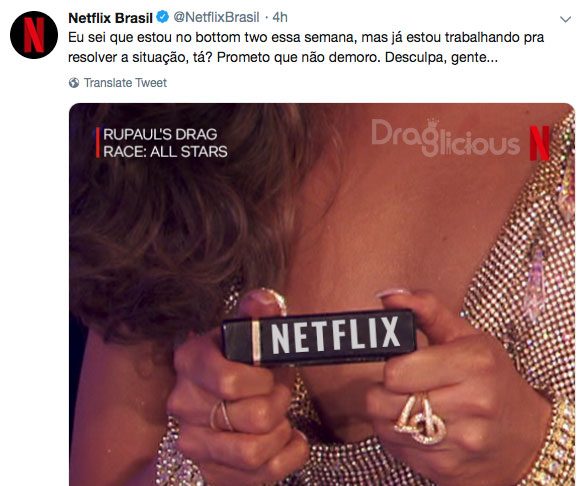The width and height of the screenshot is (585, 486).
Task: Open the Netflix Brasil display name
Action: point(110,18)
